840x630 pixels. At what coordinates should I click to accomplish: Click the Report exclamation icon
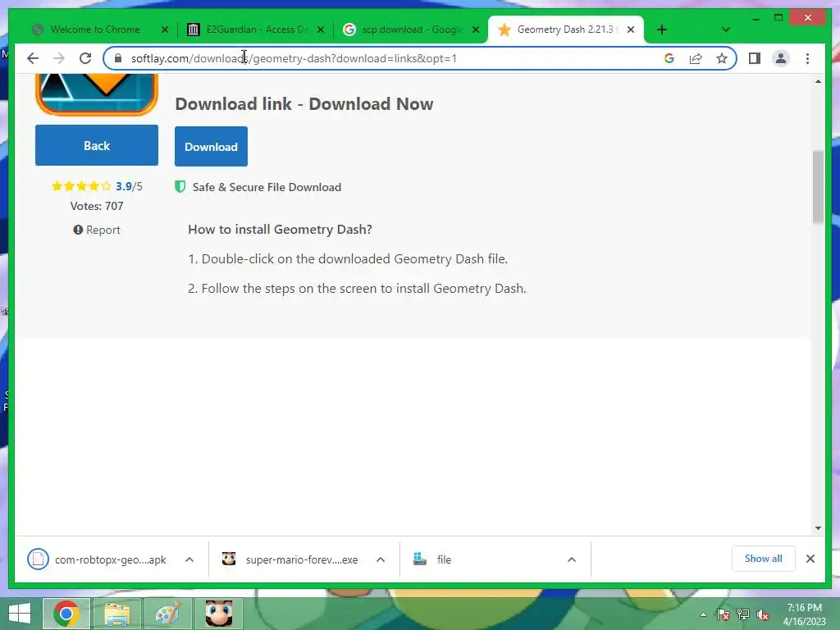click(78, 230)
